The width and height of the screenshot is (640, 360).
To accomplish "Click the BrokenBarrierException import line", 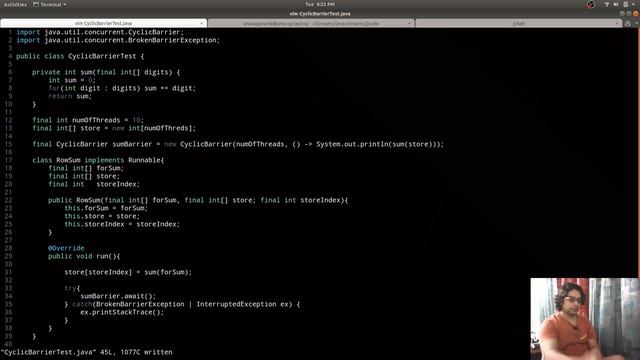I will click(x=118, y=40).
